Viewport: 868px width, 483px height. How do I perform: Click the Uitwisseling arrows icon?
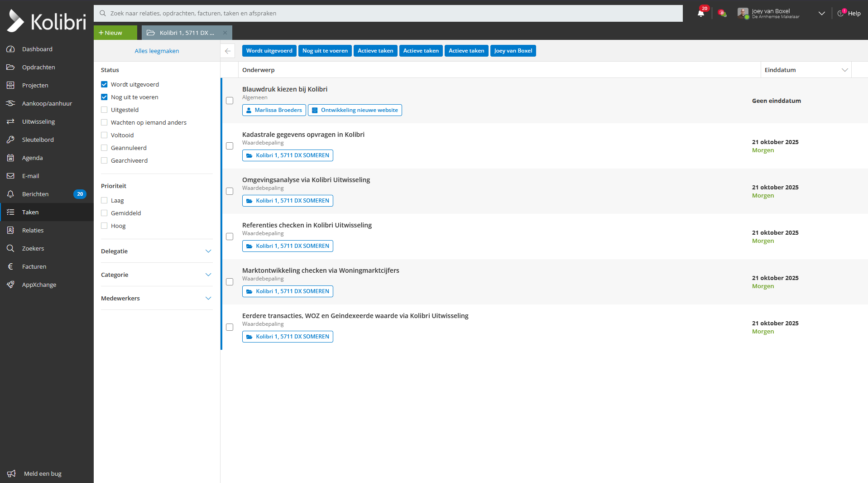(10, 121)
